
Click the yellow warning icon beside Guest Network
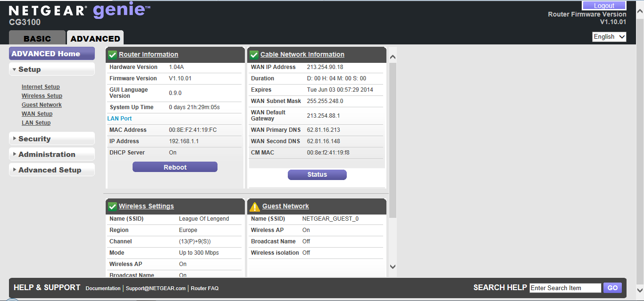tap(255, 206)
